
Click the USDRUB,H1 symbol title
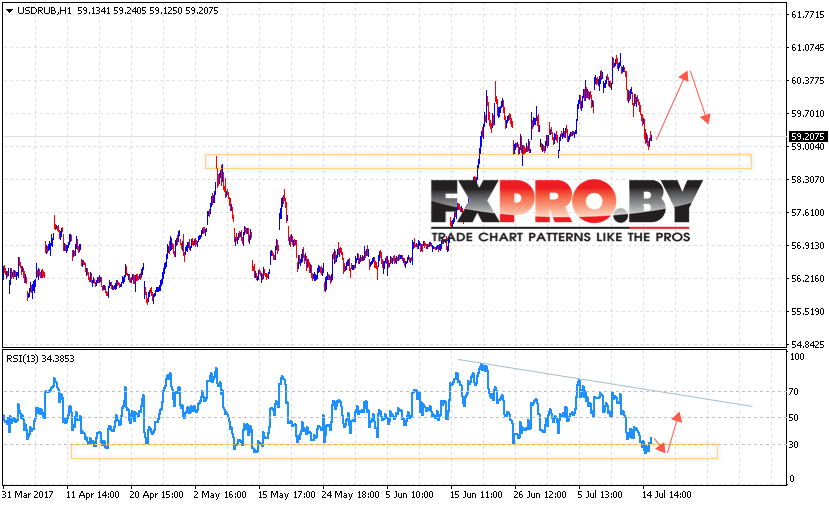coord(44,11)
